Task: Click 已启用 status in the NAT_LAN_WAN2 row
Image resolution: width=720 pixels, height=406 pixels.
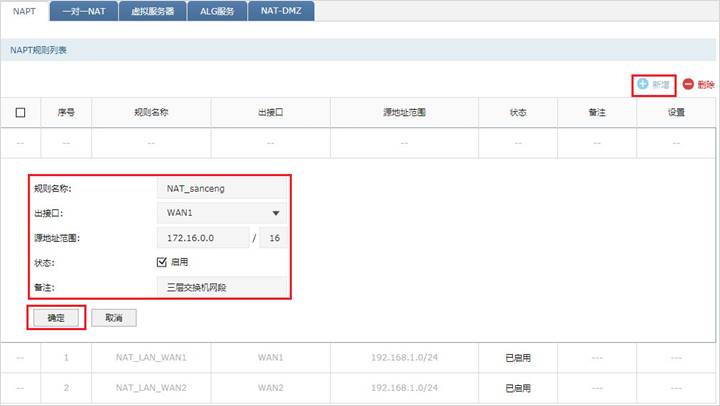Action: tap(518, 388)
